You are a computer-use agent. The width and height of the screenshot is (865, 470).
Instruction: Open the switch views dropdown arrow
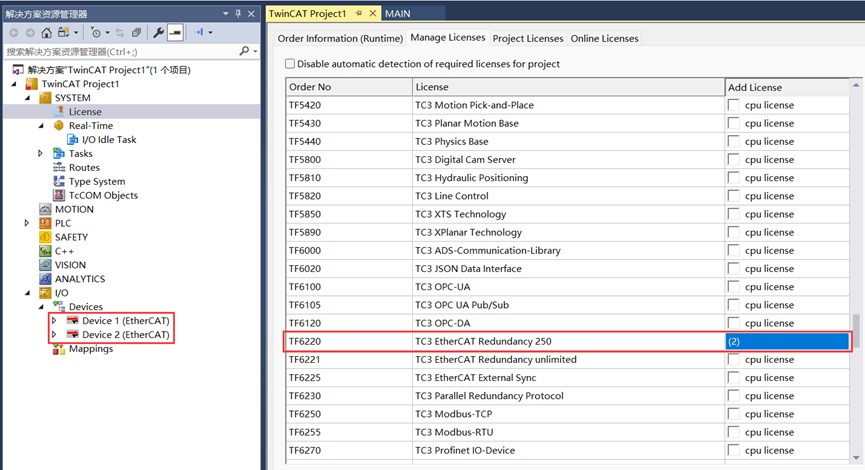(76, 33)
